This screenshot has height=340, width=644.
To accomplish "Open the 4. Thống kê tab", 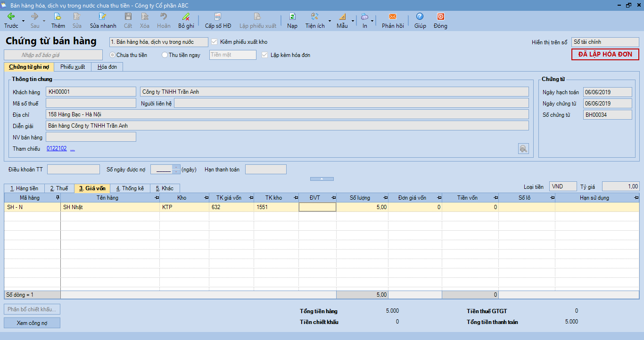I will (x=130, y=188).
